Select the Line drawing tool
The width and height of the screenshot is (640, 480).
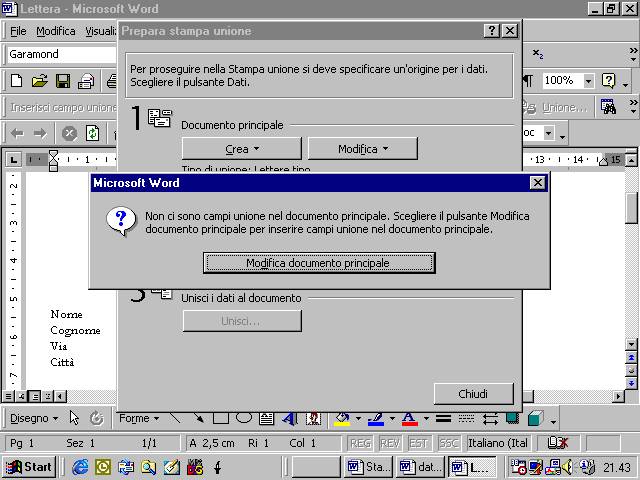[176, 418]
